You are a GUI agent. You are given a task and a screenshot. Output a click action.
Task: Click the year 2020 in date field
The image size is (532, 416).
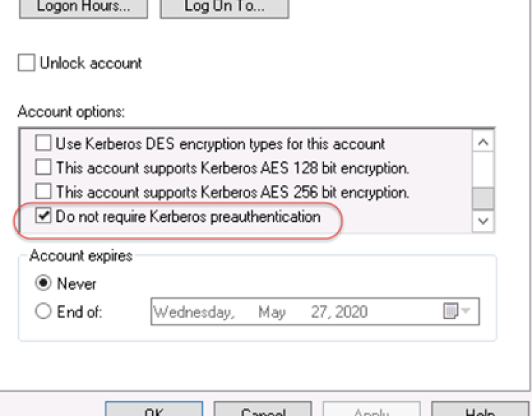(x=351, y=313)
